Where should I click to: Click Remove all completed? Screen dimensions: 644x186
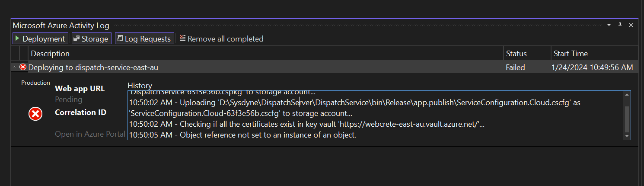[x=221, y=39]
